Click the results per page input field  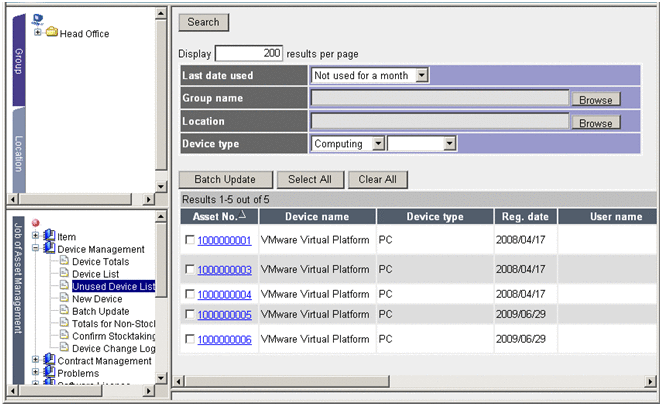pyautogui.click(x=249, y=53)
